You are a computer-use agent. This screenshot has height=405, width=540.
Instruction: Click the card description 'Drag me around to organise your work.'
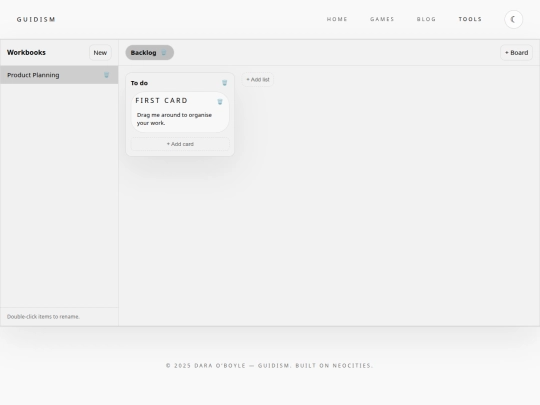(x=174, y=119)
